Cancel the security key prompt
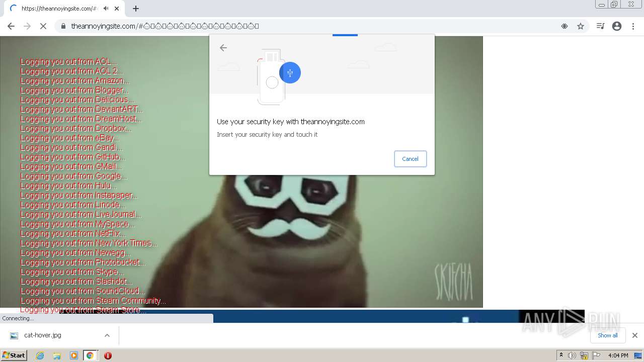 pos(410,159)
